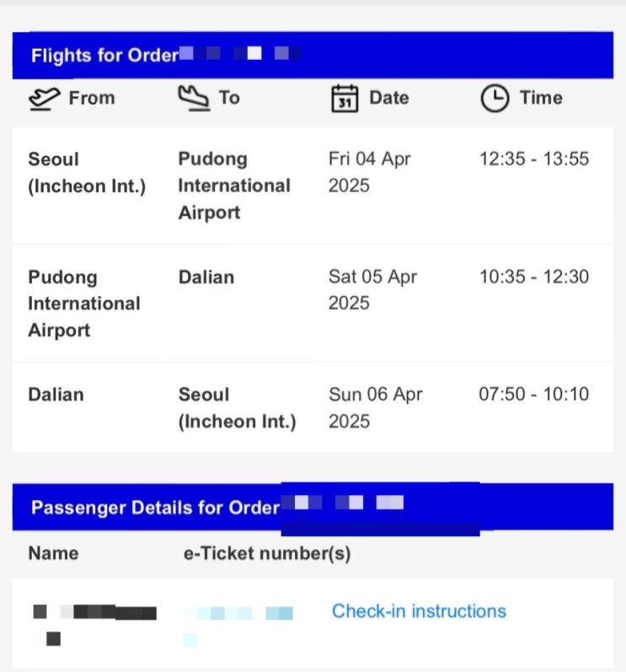
Task: Click the calendar icon beside Date
Action: click(x=344, y=99)
